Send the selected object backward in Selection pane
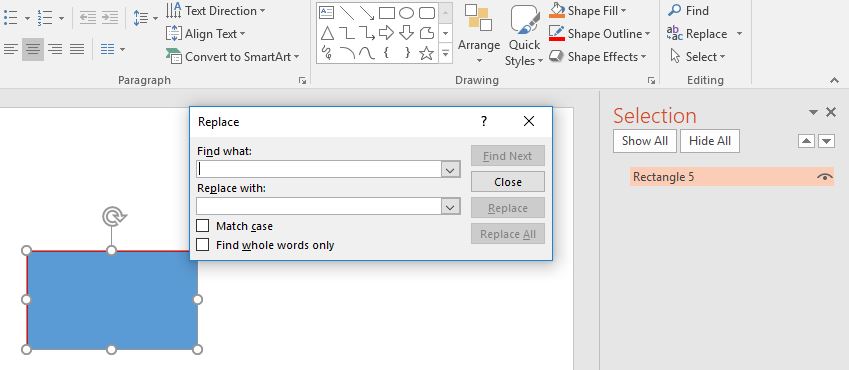 826,141
